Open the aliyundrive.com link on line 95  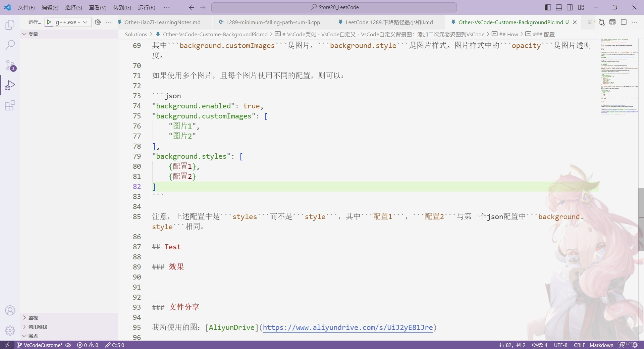(x=348, y=328)
